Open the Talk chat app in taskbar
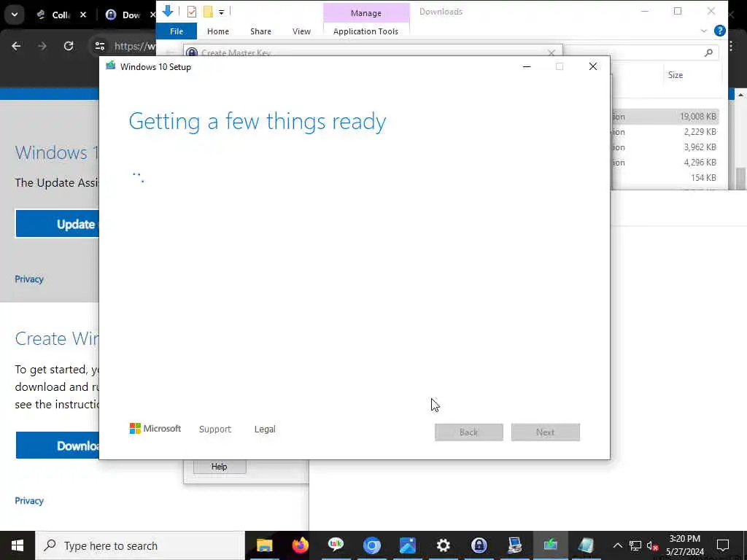 pos(336,545)
